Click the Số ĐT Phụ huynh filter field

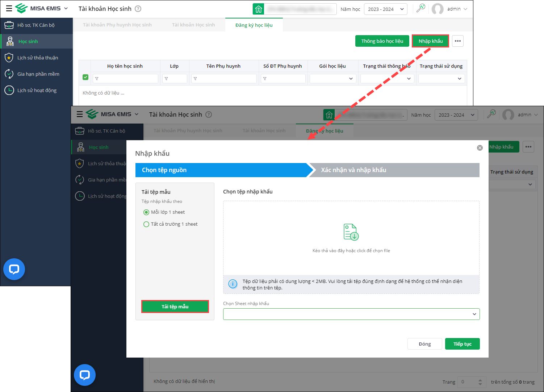point(283,78)
